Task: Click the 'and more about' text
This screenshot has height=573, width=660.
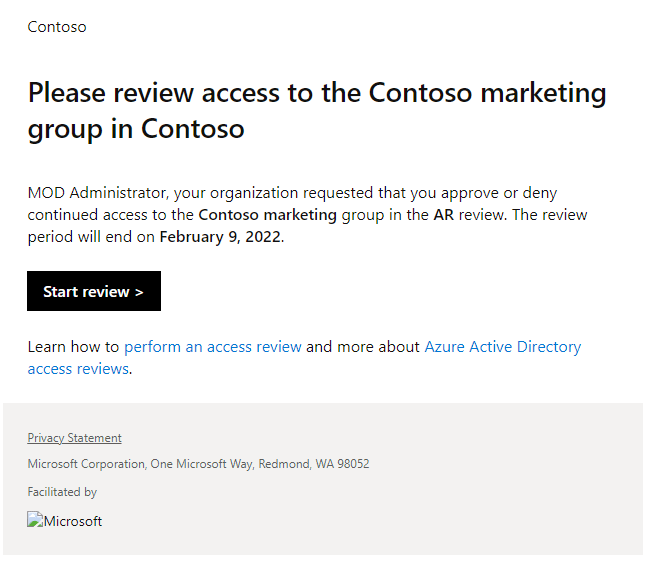Action: click(x=363, y=347)
